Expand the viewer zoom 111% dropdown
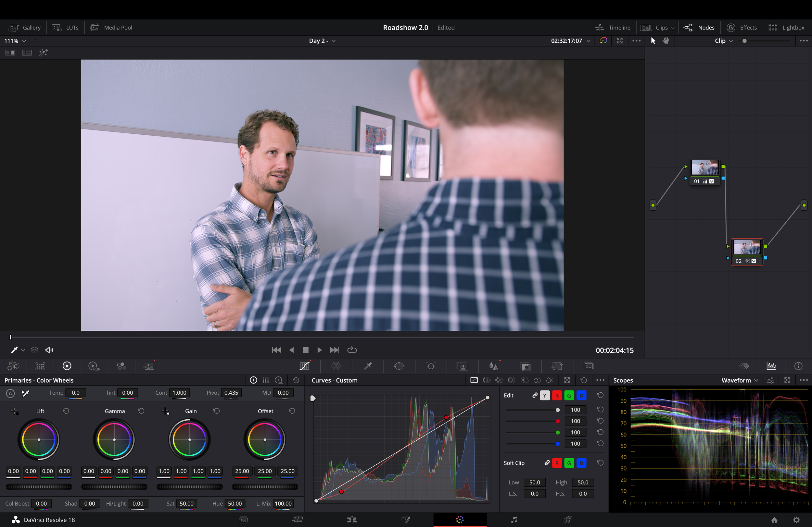 (x=15, y=41)
